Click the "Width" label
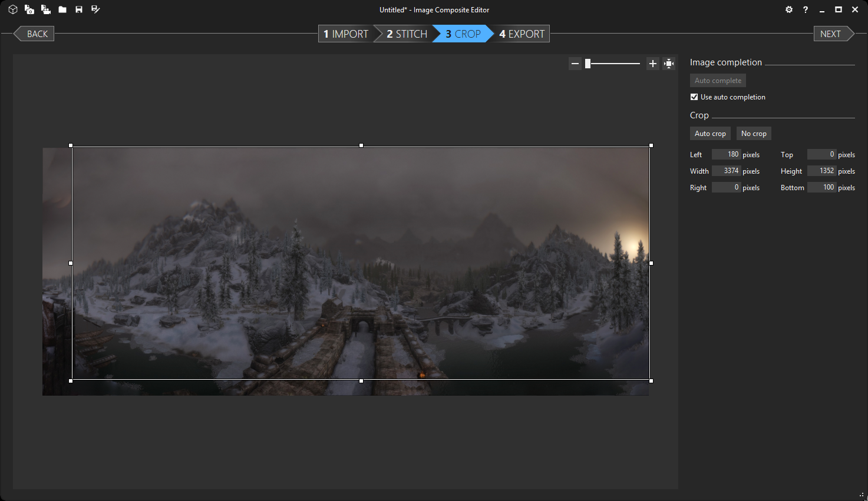868x501 pixels. pos(699,171)
